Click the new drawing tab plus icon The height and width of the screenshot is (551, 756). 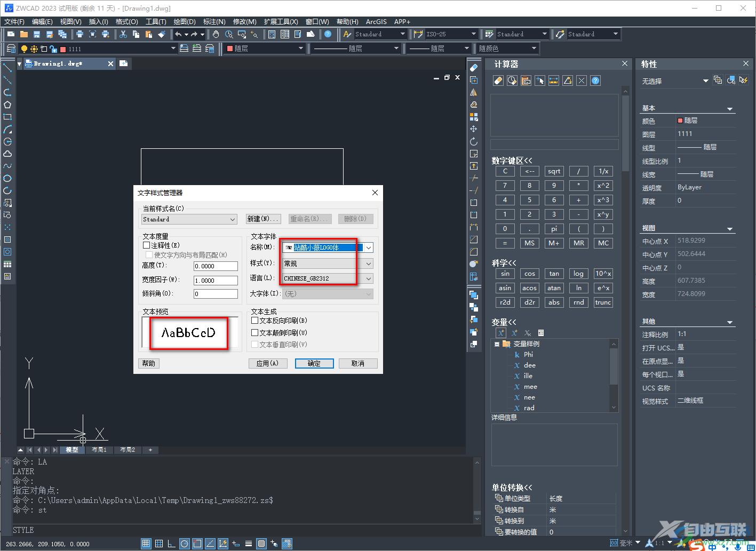(x=123, y=63)
